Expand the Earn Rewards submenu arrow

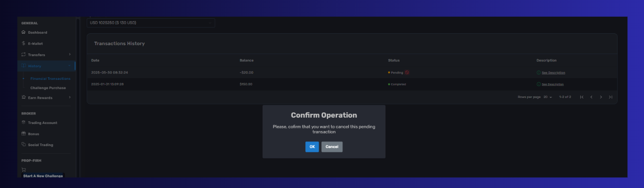[x=69, y=97]
